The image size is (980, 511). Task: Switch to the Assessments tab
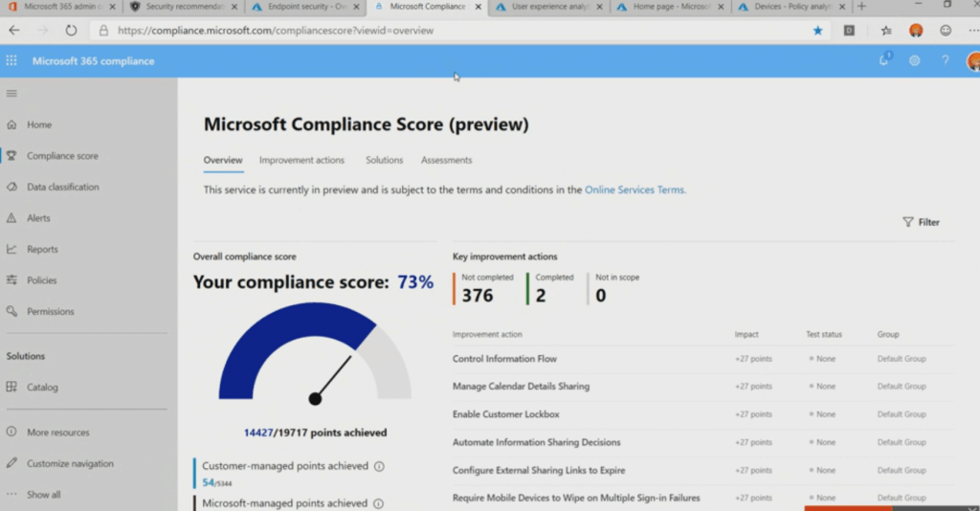pyautogui.click(x=446, y=160)
